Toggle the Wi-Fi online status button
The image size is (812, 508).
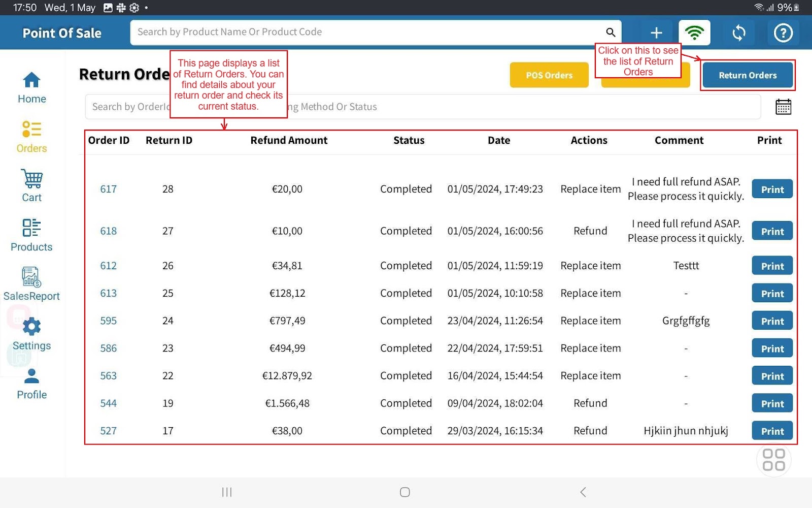point(694,33)
